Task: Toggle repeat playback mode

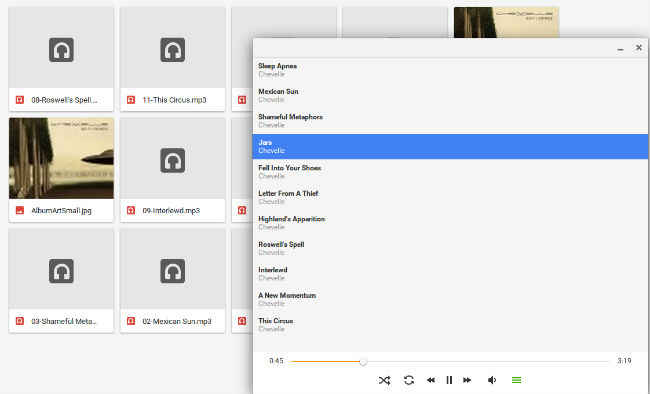Action: (x=409, y=380)
